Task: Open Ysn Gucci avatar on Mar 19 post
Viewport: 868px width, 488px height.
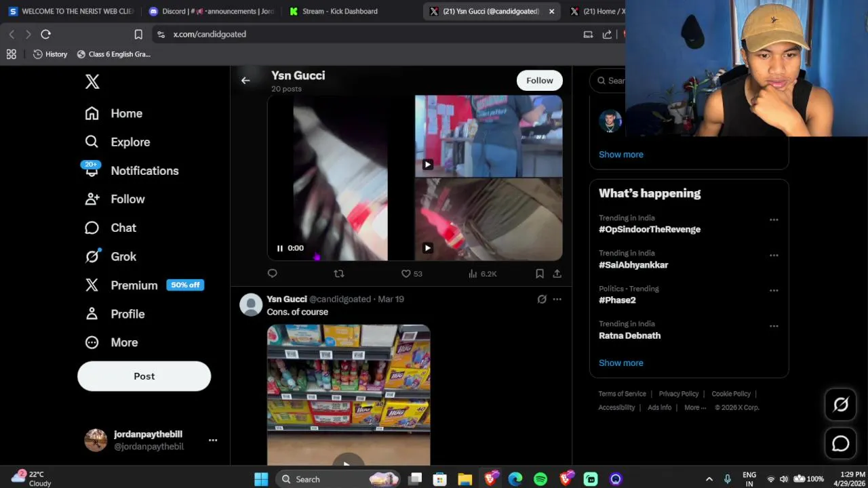Action: 251,305
